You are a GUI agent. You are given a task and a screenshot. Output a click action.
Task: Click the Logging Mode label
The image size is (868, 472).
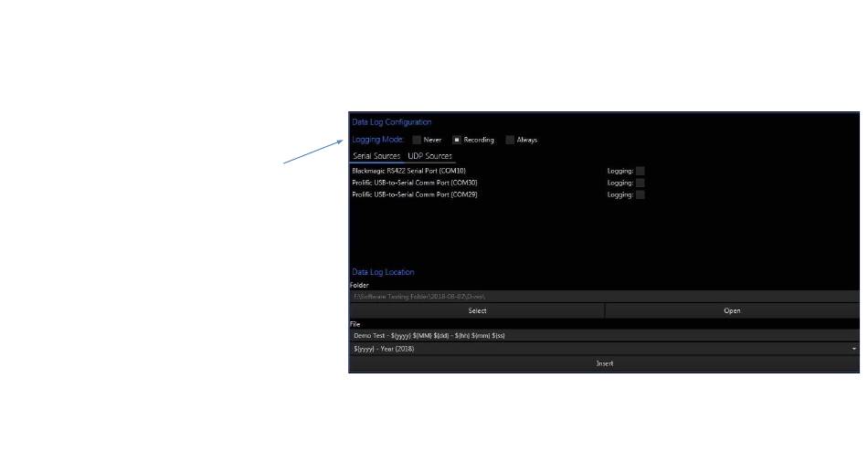tap(377, 140)
